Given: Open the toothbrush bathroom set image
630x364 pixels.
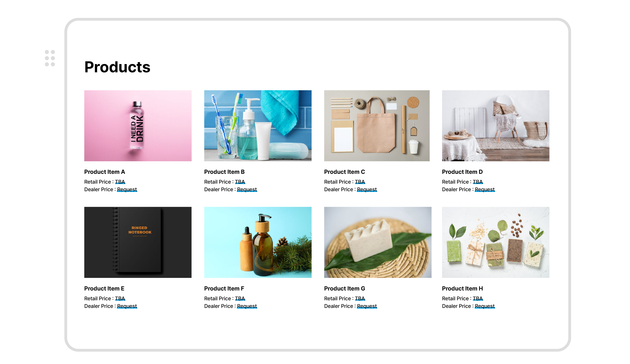Looking at the screenshot, I should pos(258,126).
